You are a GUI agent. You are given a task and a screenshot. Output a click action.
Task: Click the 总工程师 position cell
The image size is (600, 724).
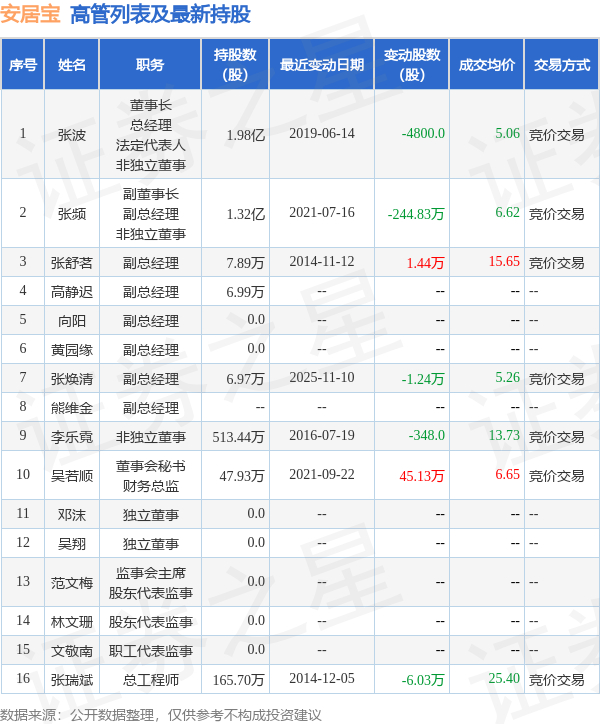pos(150,680)
